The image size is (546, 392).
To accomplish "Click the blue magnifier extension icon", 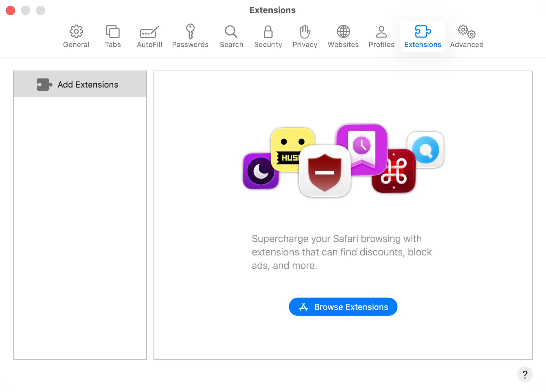I will point(426,150).
